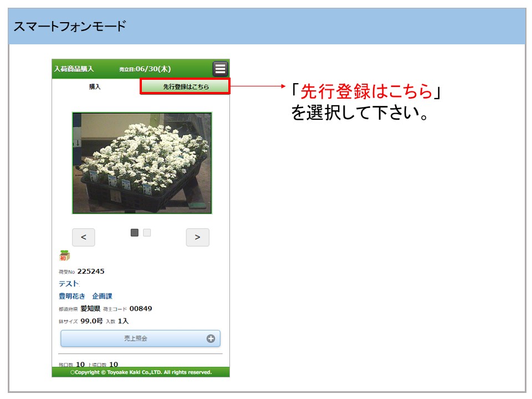Screen dimensions: 532x399
Task: Open the white flower product photo
Action: coord(142,163)
